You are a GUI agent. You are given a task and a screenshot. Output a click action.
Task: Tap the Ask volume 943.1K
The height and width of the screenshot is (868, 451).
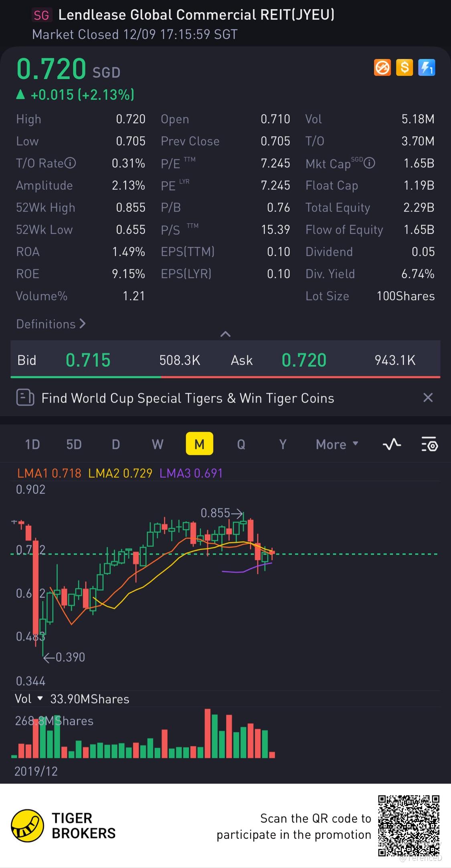(395, 360)
